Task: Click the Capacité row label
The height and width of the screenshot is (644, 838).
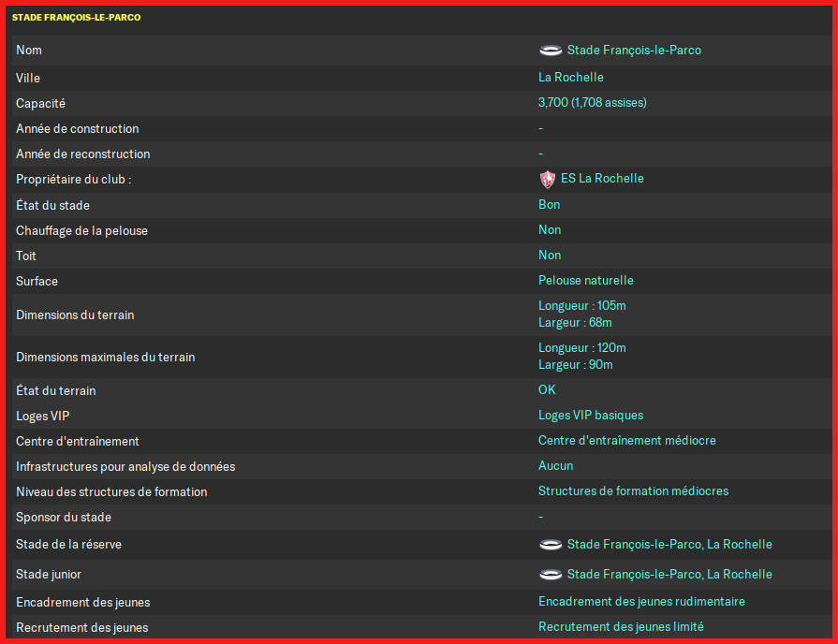Action: click(40, 104)
